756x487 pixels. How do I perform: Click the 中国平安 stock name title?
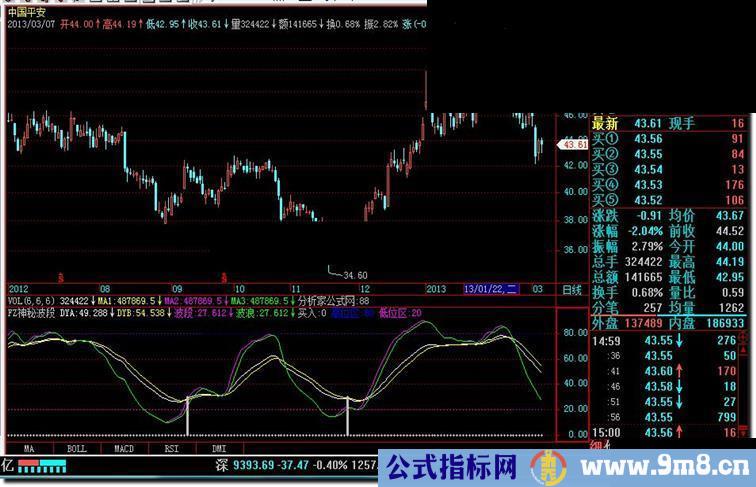coord(28,10)
